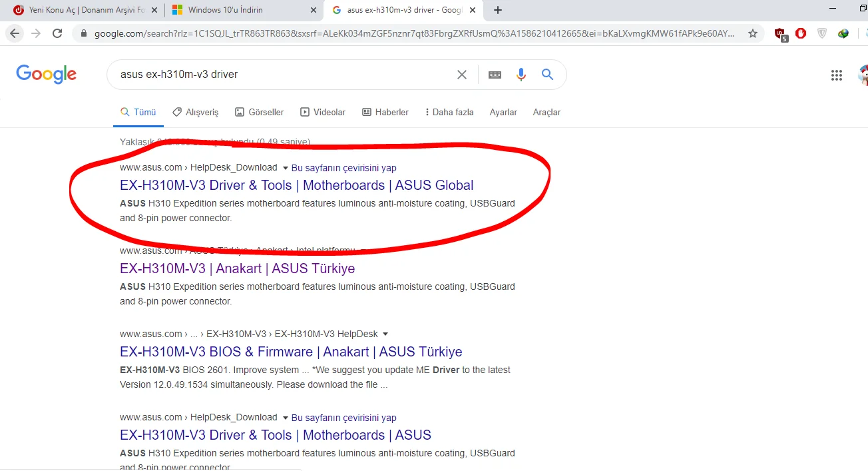Open 'EX-H310M-V3 Driver & Tools | Motherboards | ASUS' result
This screenshot has height=471, width=868.
pyautogui.click(x=276, y=435)
